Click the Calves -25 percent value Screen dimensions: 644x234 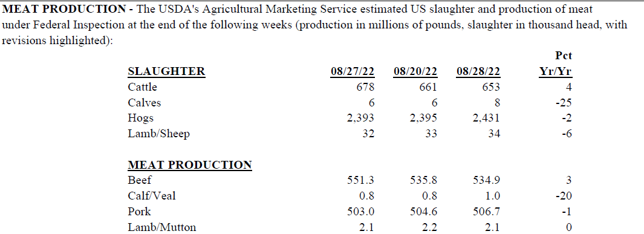pos(564,103)
